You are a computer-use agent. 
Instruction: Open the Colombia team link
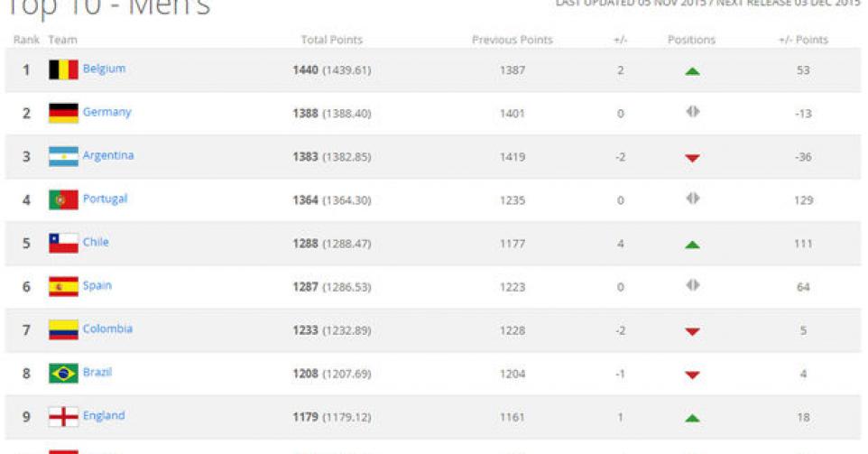tap(107, 329)
